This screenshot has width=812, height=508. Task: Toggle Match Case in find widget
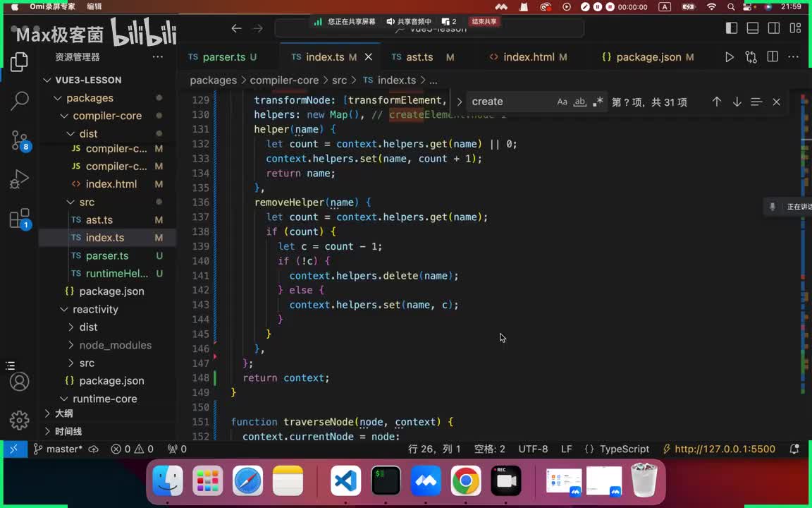(562, 102)
